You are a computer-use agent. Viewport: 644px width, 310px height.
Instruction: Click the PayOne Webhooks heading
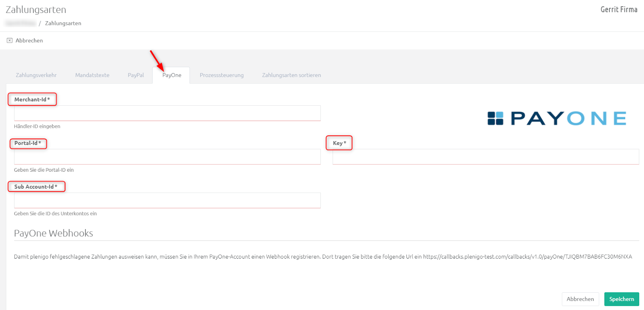(54, 233)
